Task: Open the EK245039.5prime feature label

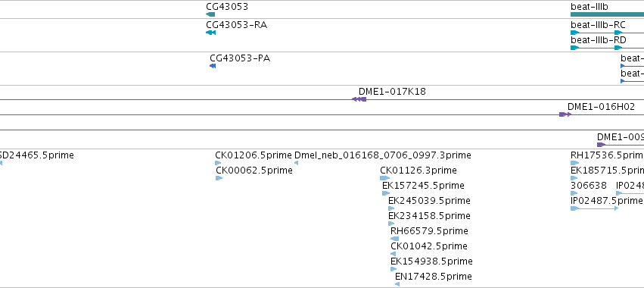Action: click(x=429, y=201)
